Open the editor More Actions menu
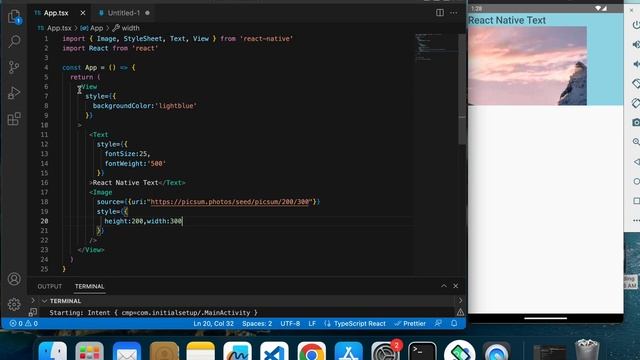 453,13
